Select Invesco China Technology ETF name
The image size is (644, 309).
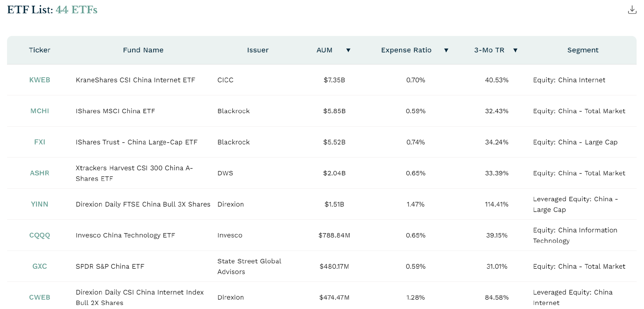point(125,235)
